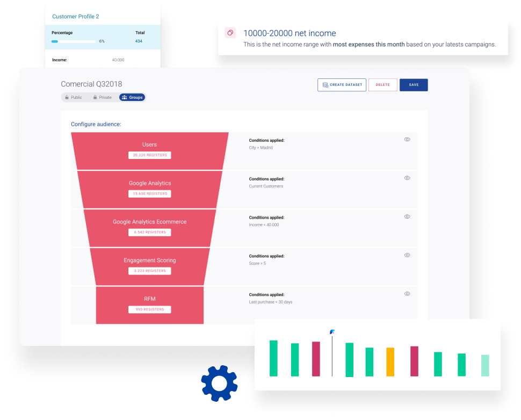
Task: Click the groups people icon
Action: tap(125, 97)
